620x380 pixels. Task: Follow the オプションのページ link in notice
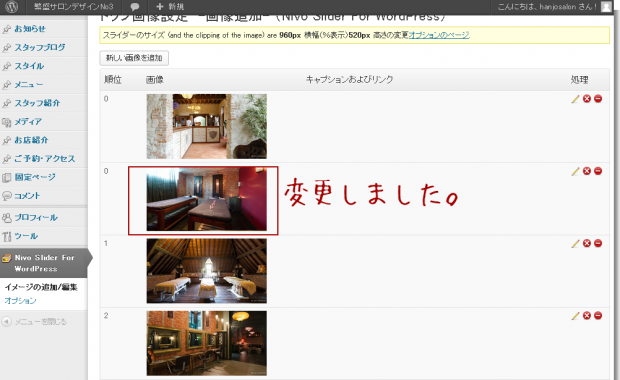coord(439,35)
